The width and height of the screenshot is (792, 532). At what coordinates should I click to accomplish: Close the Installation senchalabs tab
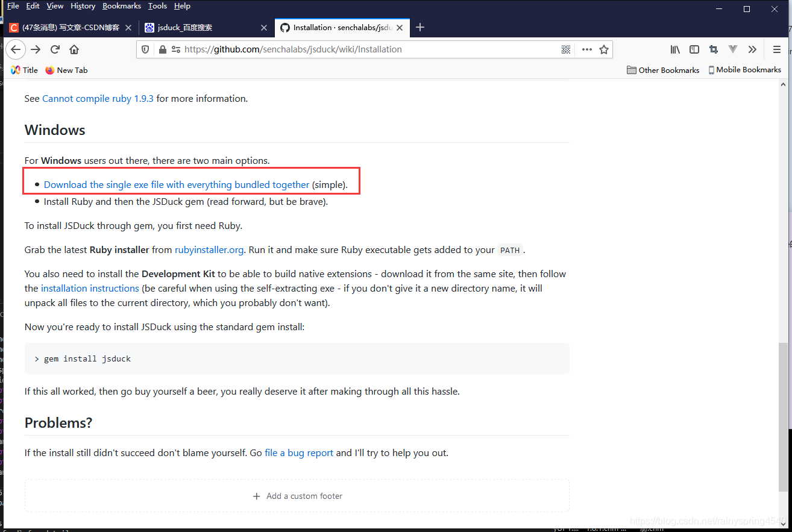pos(399,28)
